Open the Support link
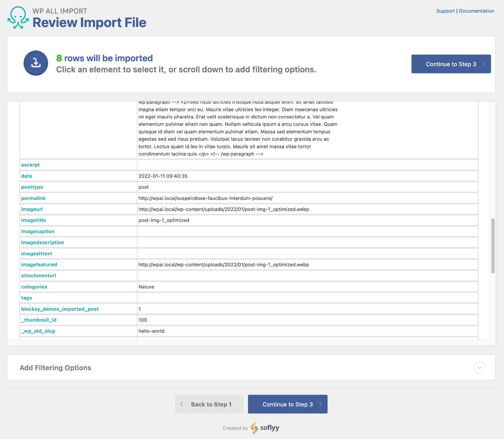Viewport: 504px width, 439px height. [x=445, y=11]
